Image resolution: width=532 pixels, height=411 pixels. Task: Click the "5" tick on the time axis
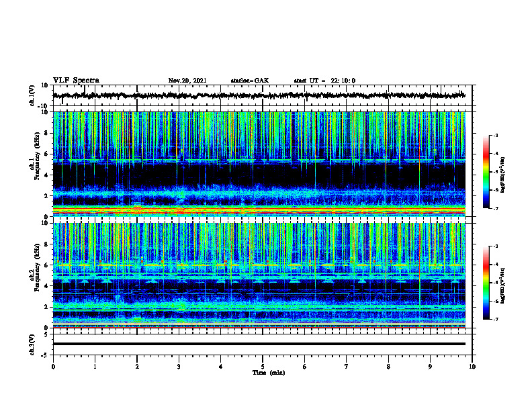click(x=263, y=367)
